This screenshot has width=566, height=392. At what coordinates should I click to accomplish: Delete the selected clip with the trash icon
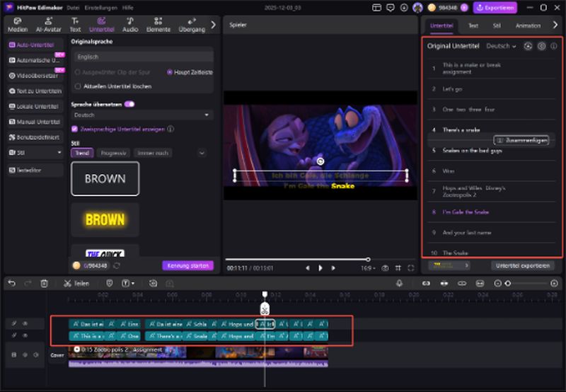pos(44,283)
